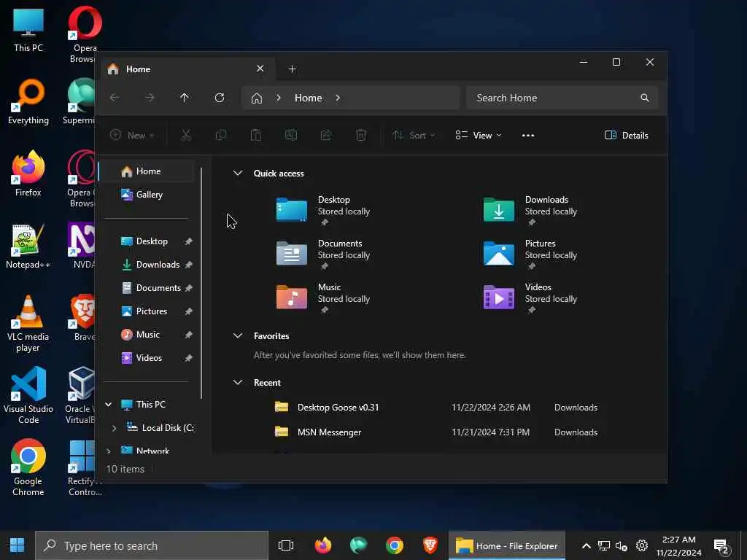Open the New dropdown menu
The image size is (747, 560).
(132, 135)
